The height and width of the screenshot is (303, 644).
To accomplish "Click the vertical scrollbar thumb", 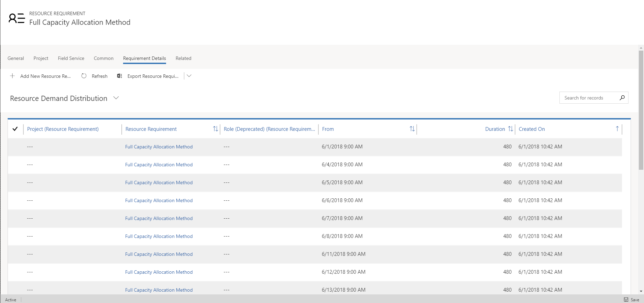I will click(x=641, y=110).
